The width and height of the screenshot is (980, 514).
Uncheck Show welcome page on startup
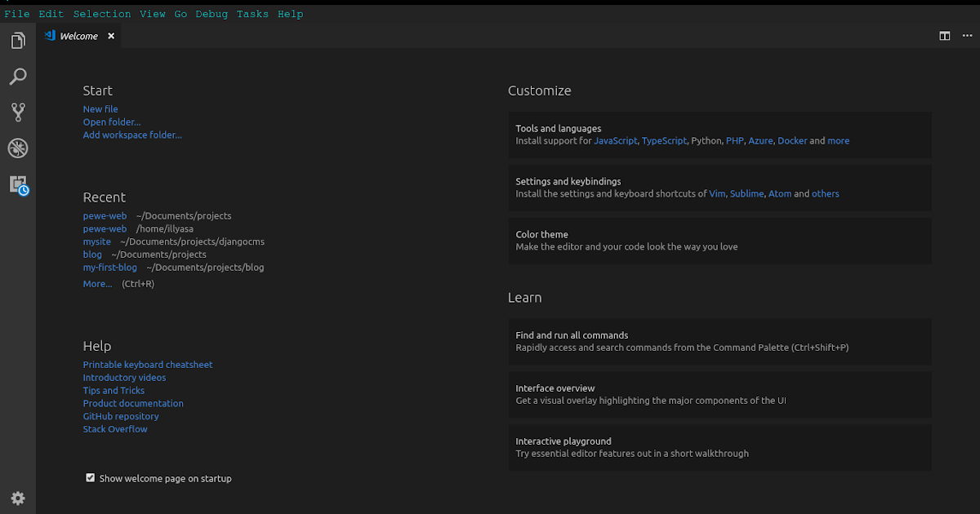91,478
